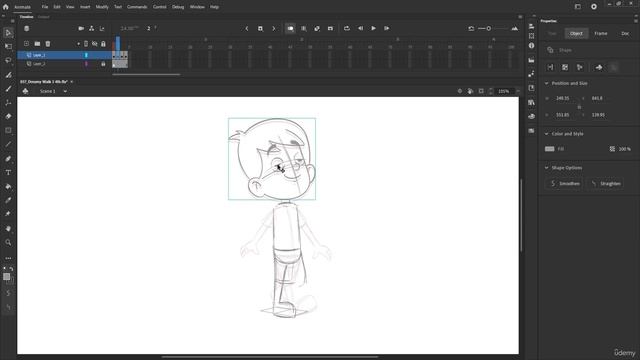Toggle onion skin button
640x360 pixels.
point(290,29)
